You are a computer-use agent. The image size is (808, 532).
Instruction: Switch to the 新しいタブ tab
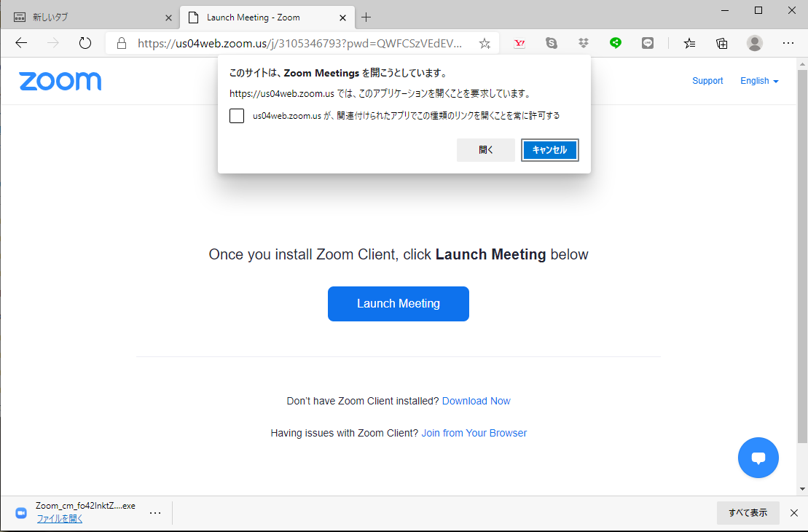tap(90, 17)
